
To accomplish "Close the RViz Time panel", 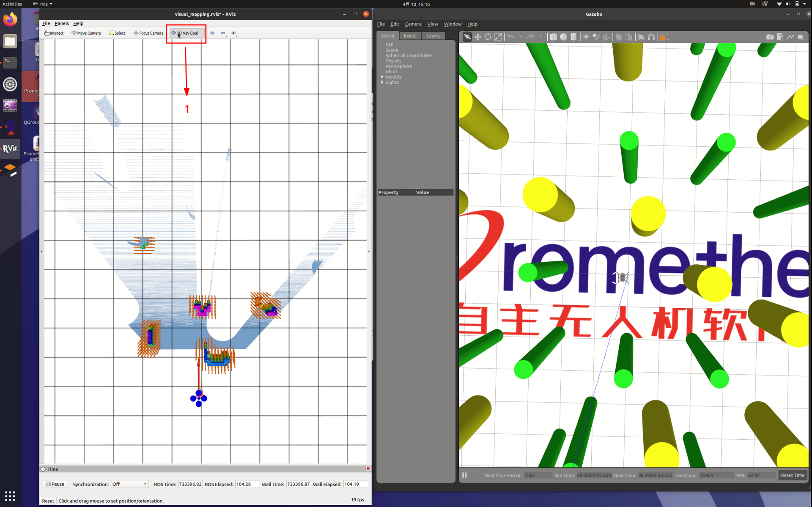I will [368, 469].
